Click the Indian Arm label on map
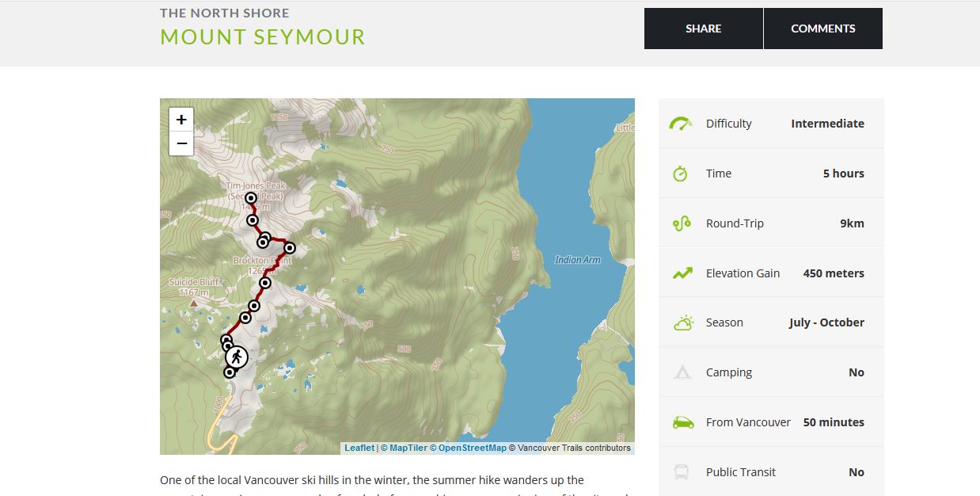Viewport: 980px width, 496px height. [x=578, y=260]
